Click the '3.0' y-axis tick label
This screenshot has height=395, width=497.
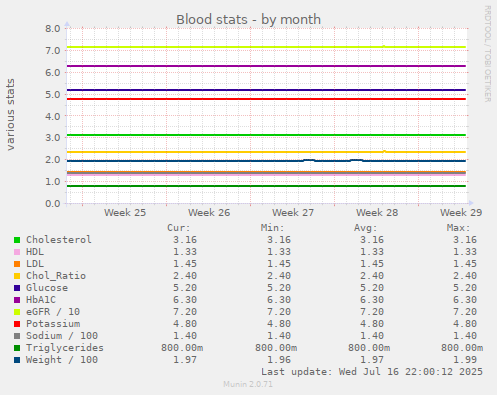[x=53, y=138]
